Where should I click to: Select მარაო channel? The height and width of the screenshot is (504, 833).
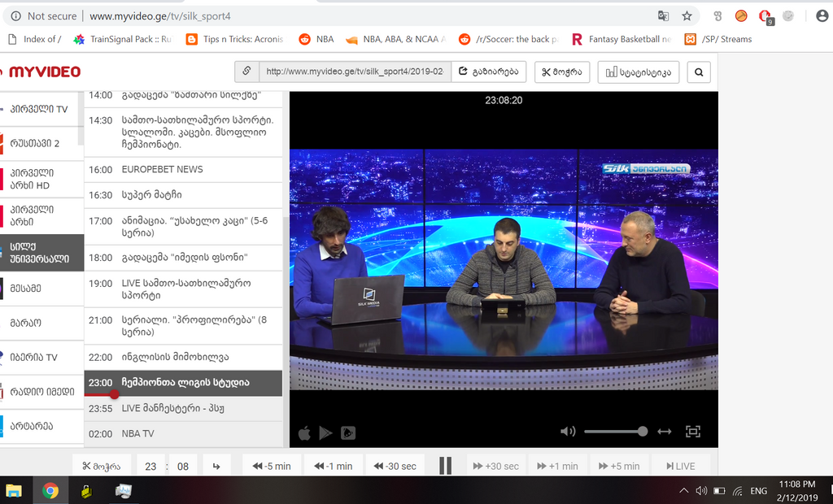tap(41, 323)
